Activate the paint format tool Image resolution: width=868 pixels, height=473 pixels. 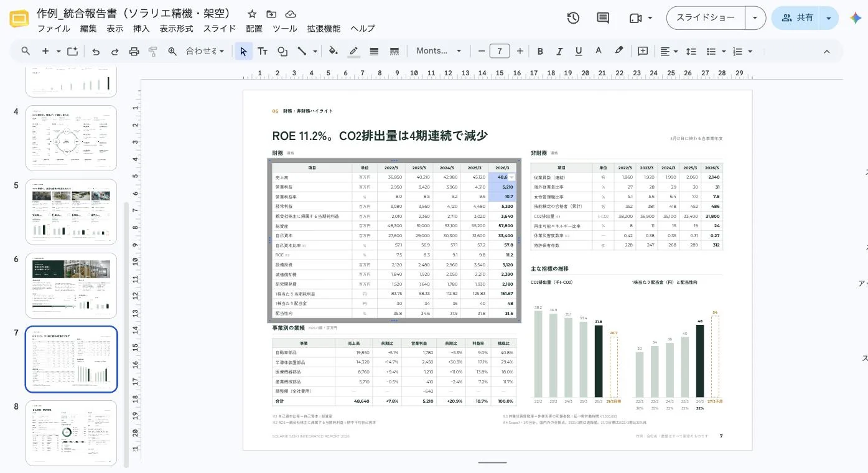coord(153,51)
